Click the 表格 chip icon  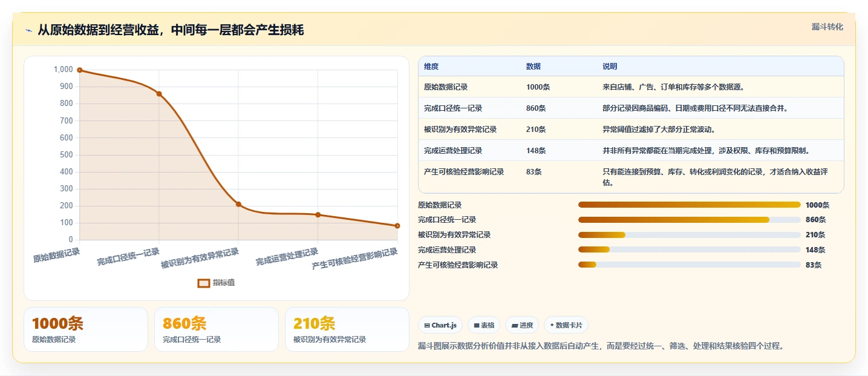(x=477, y=325)
